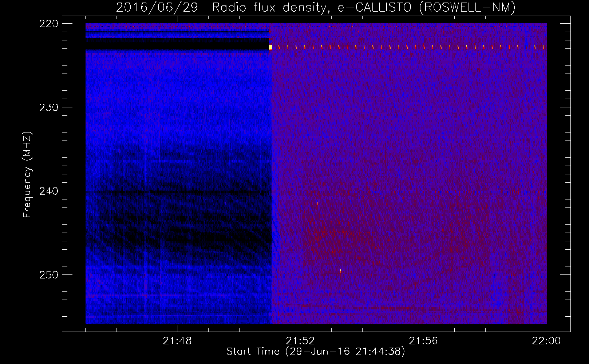Image resolution: width=589 pixels, height=364 pixels.
Task: Click the 21:48 time tick label
Action: coord(177,341)
